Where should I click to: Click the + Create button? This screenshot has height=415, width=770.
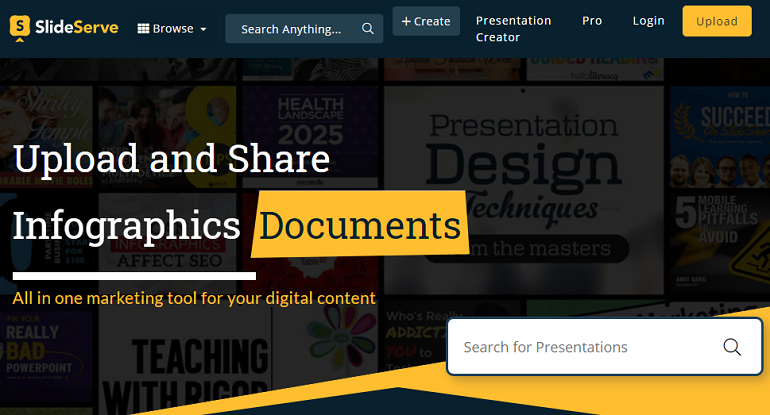426,21
